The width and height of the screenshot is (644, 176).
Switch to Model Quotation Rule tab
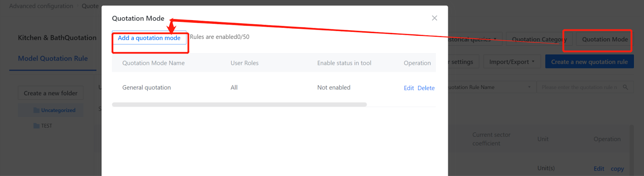(x=53, y=59)
